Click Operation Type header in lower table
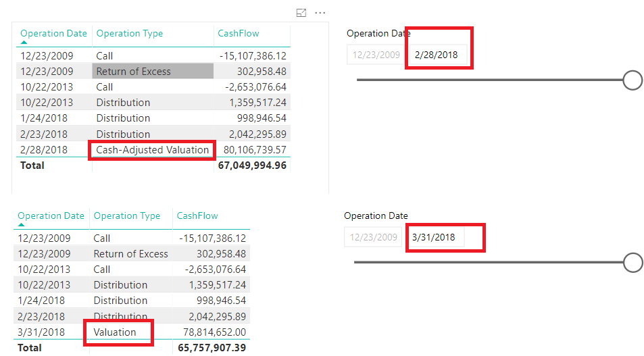644x356 pixels. pyautogui.click(x=127, y=215)
